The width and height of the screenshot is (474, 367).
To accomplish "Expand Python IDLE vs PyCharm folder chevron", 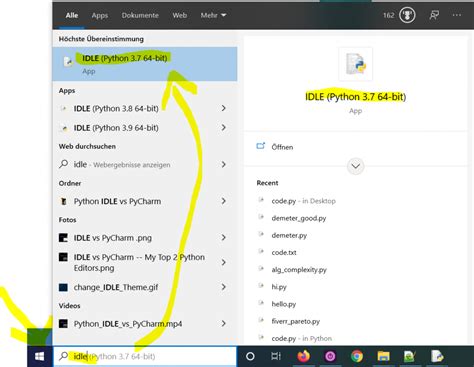I will pos(224,201).
